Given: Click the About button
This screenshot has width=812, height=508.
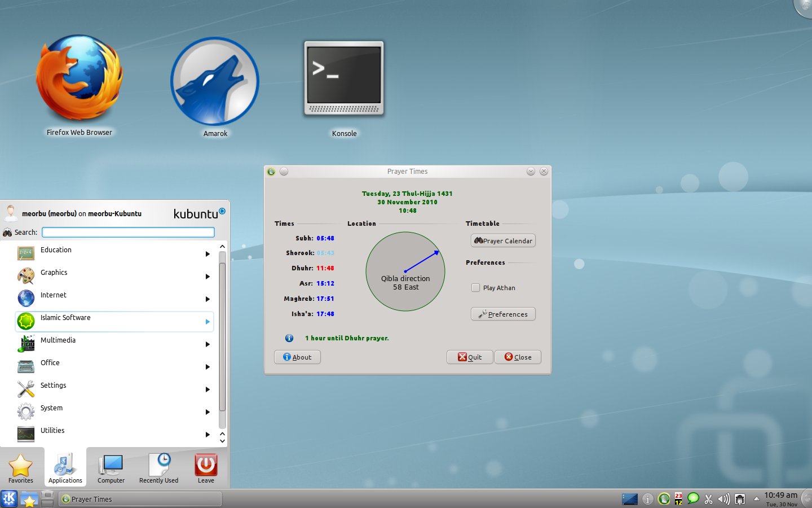Looking at the screenshot, I should coord(297,357).
